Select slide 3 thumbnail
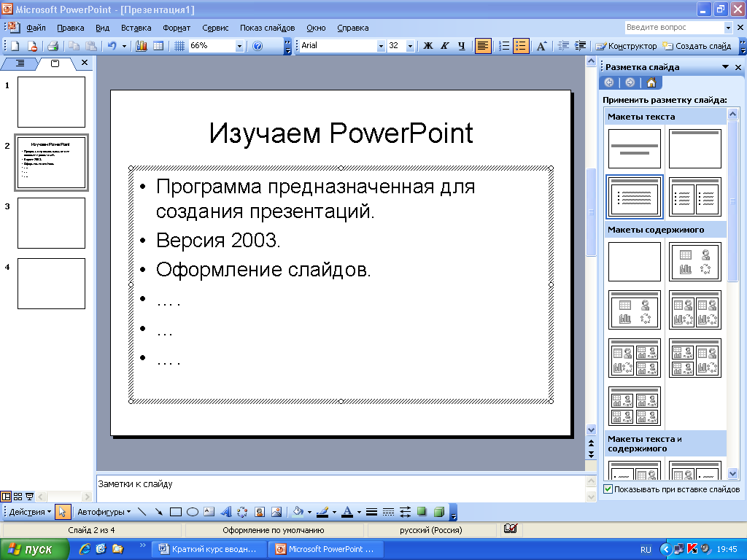747x560 pixels. click(52, 223)
